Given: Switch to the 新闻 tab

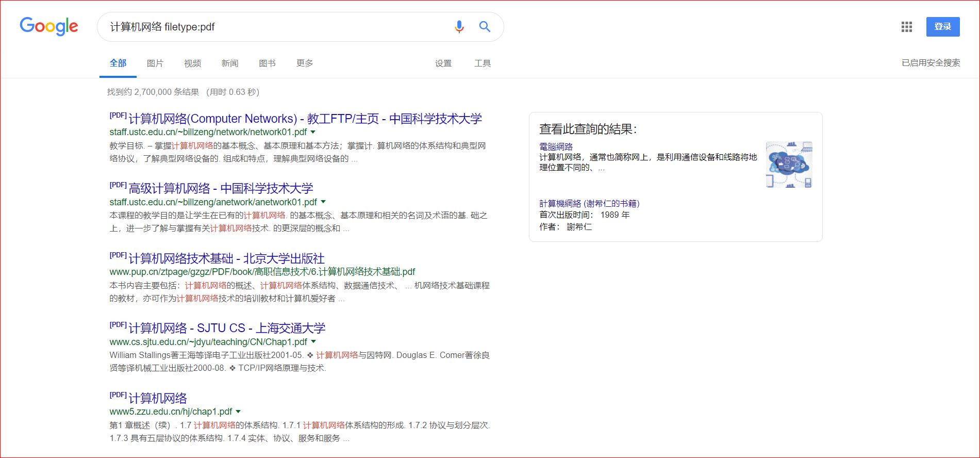Looking at the screenshot, I should point(230,63).
